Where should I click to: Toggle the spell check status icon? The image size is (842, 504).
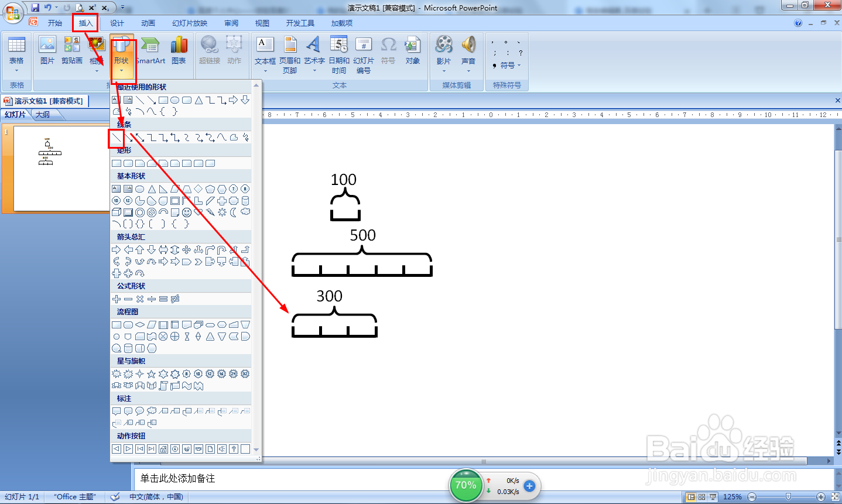115,497
